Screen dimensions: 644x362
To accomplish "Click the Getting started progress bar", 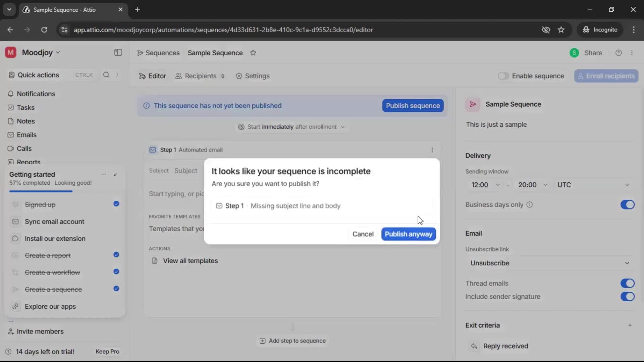I will coord(40,191).
